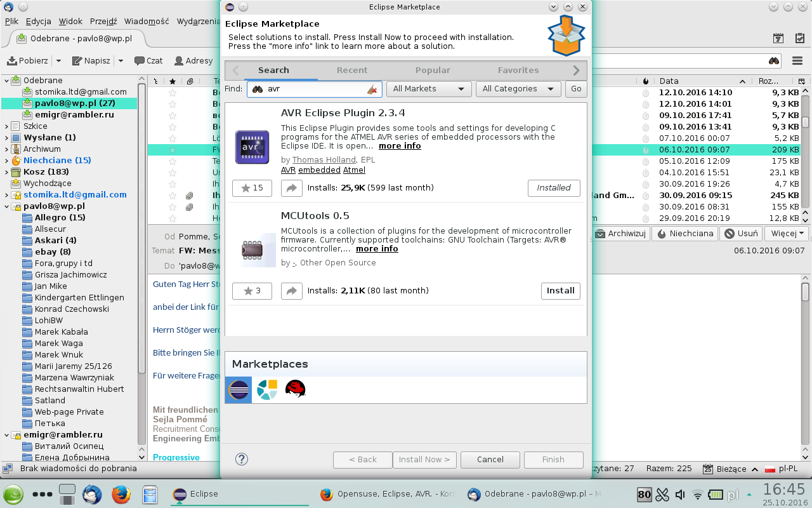The image size is (812, 508).
Task: Clear the Find field with the broom icon
Action: (372, 90)
